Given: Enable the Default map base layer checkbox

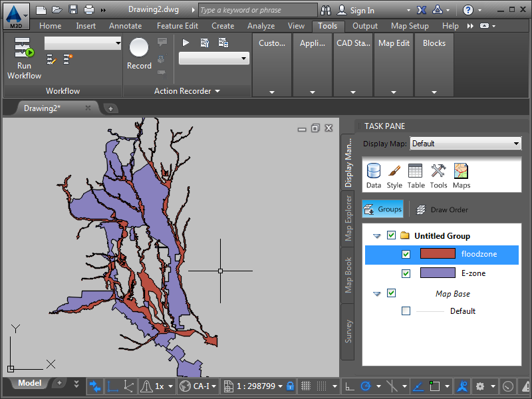Looking at the screenshot, I should point(406,311).
